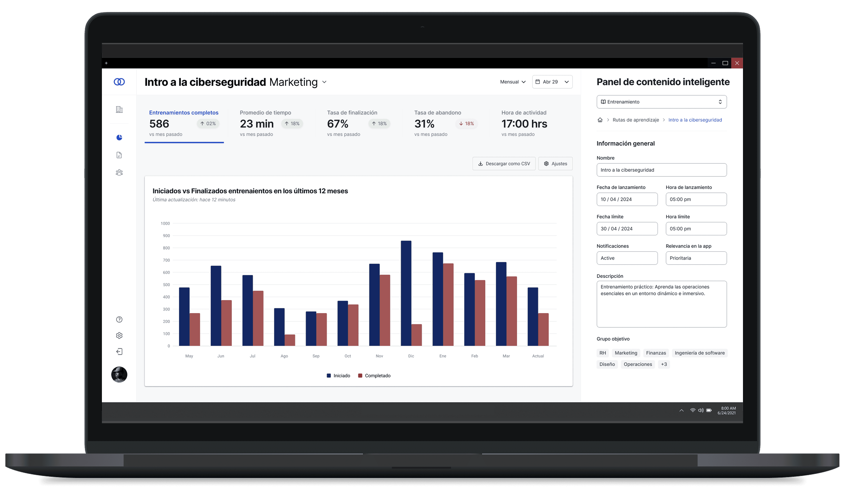Image resolution: width=845 pixels, height=504 pixels.
Task: Click the help question mark icon
Action: pyautogui.click(x=119, y=320)
